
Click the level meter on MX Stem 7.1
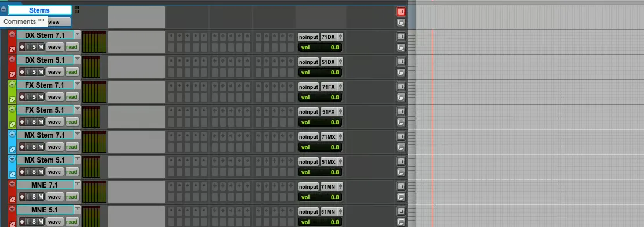point(95,142)
